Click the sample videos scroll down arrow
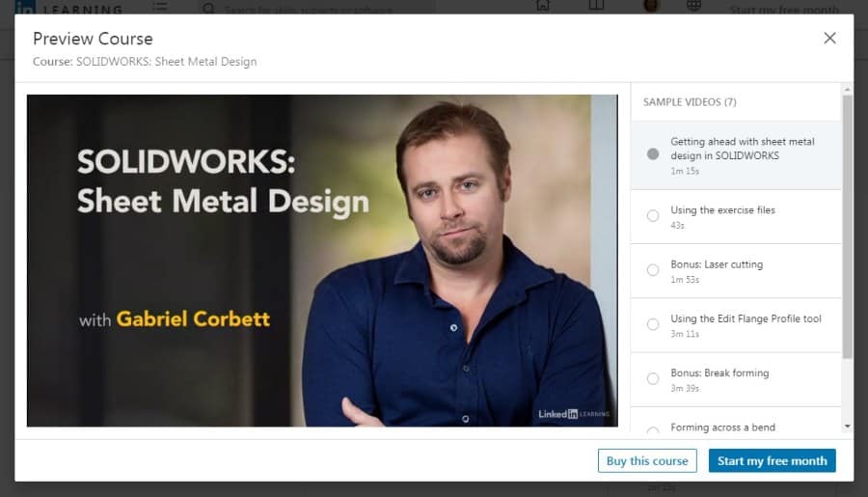 [847, 427]
